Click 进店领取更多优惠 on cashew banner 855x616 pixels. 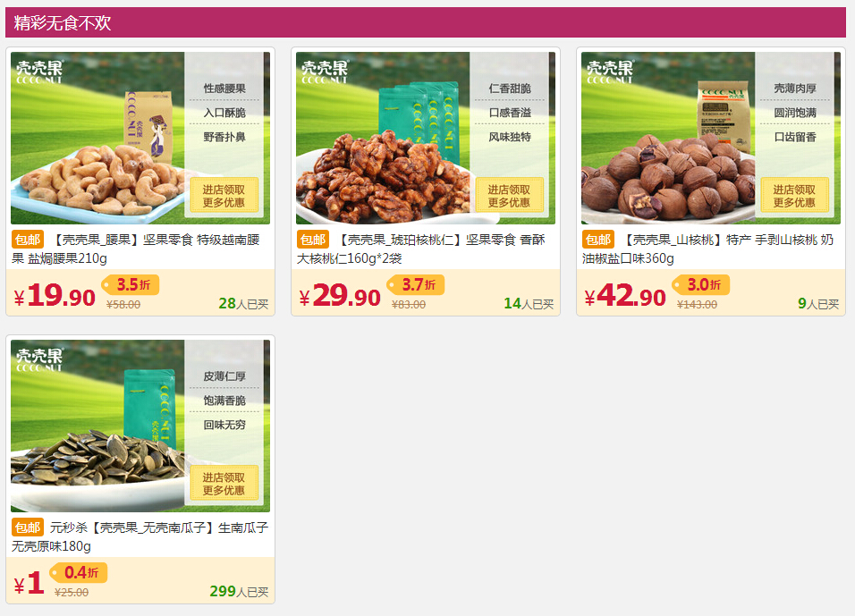coord(224,195)
